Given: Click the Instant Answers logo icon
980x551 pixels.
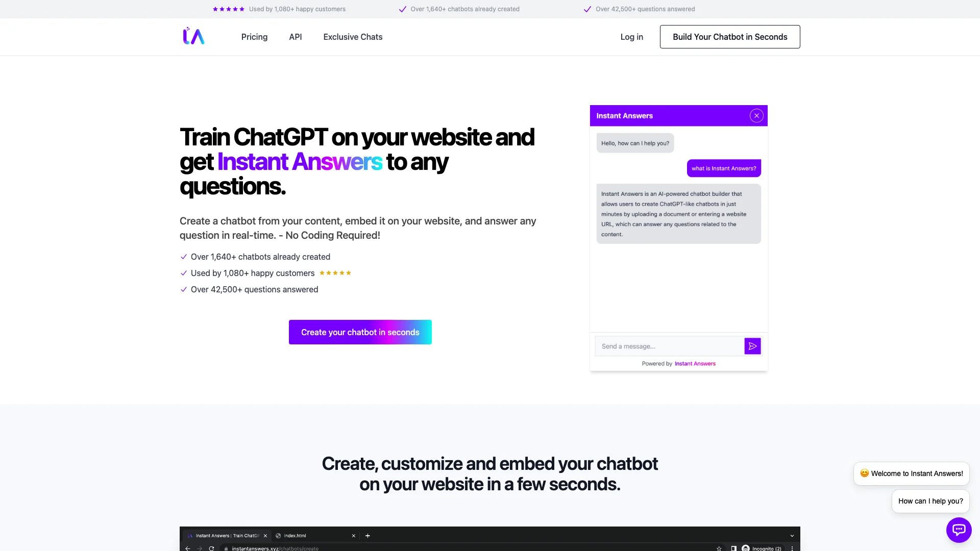Looking at the screenshot, I should click(193, 36).
